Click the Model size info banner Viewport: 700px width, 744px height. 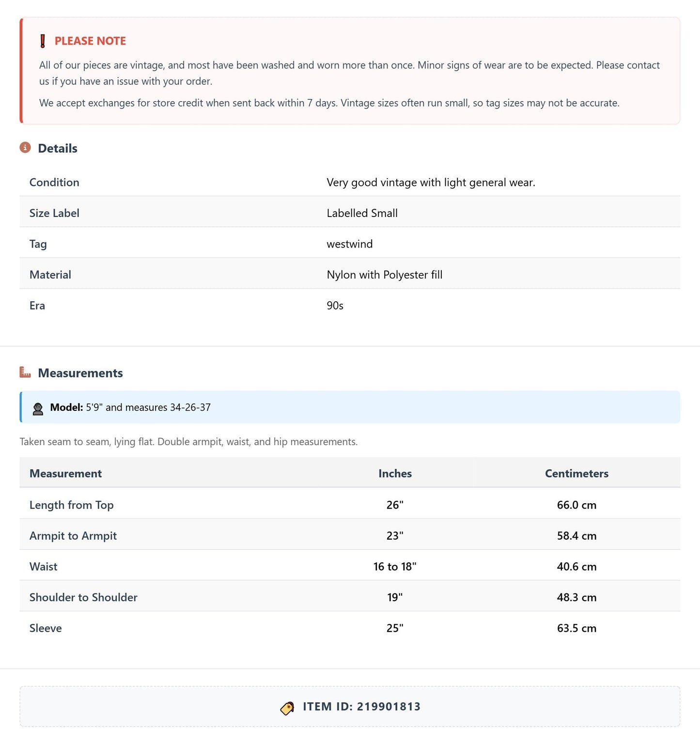[350, 407]
